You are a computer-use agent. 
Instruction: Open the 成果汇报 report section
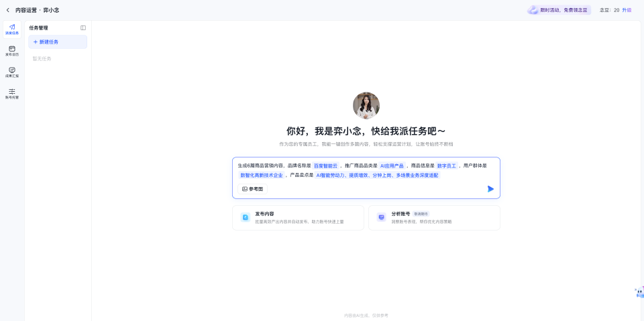click(x=12, y=72)
